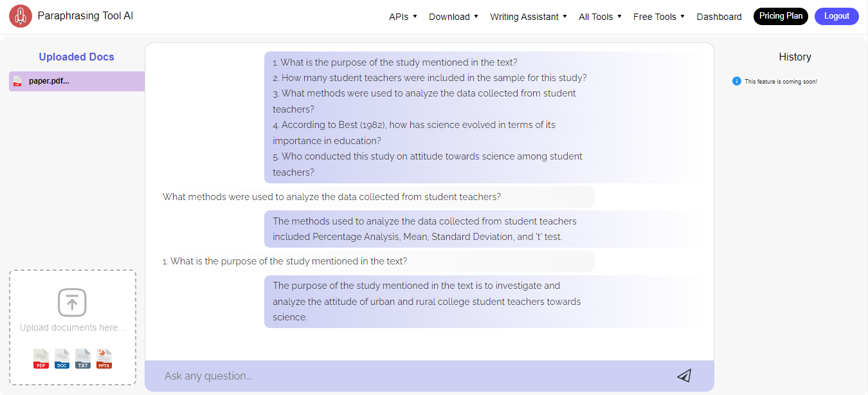Select the PDF file type icon
Screen dimensions: 868x395
click(41, 359)
